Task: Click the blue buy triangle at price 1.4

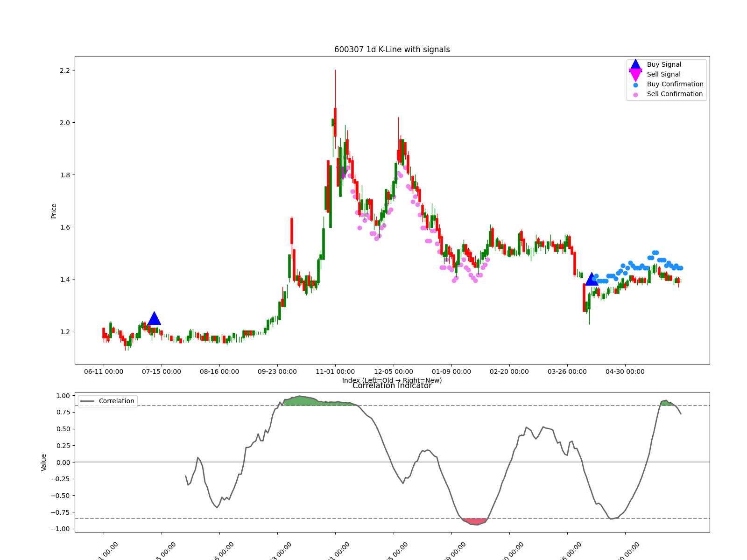Action: tap(592, 279)
